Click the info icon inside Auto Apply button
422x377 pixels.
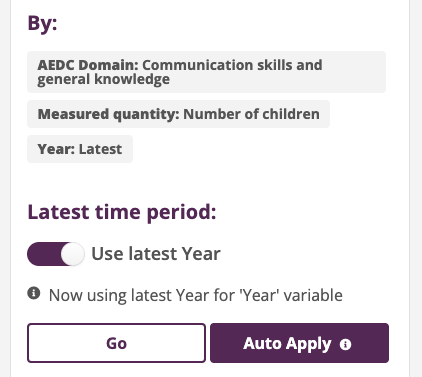pos(345,344)
